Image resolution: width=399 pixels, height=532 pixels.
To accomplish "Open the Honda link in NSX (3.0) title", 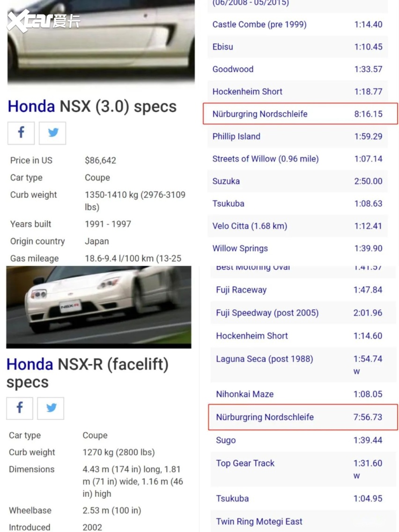I will 31,106.
